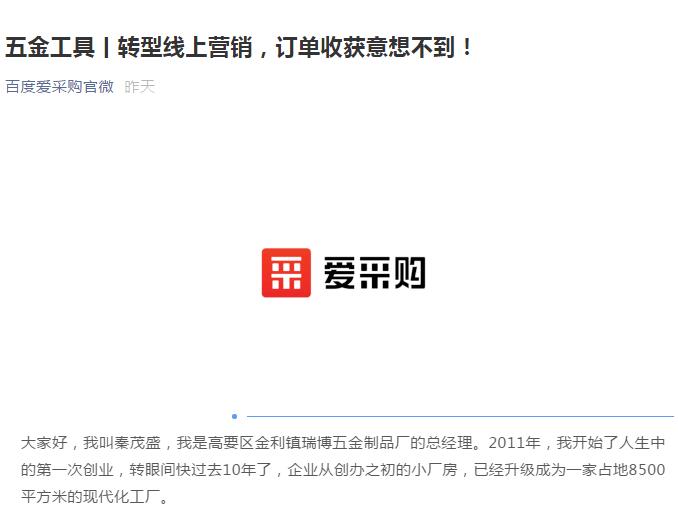Click the black 爱采购 wordmark beside the logo
Image resolution: width=678 pixels, height=520 pixels.
374,272
